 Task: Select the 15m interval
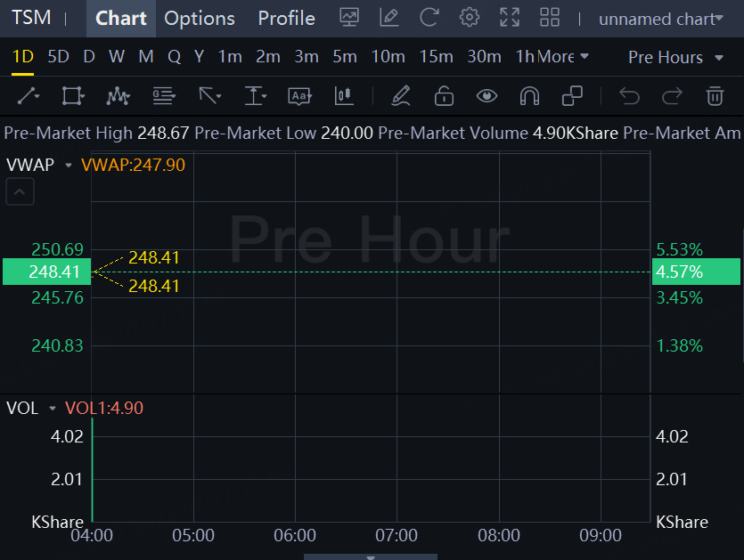pos(436,57)
